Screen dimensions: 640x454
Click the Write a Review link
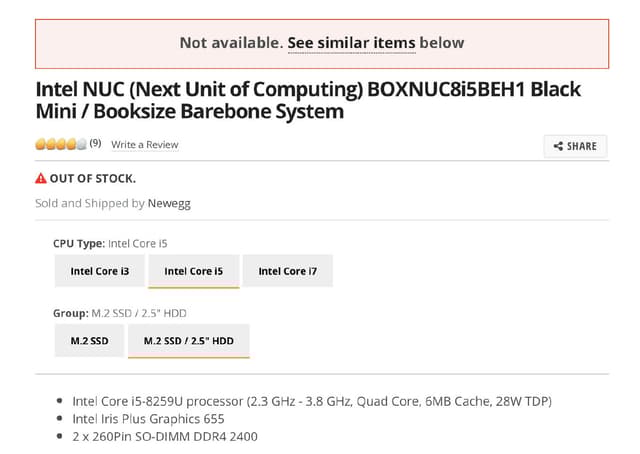[x=145, y=145]
